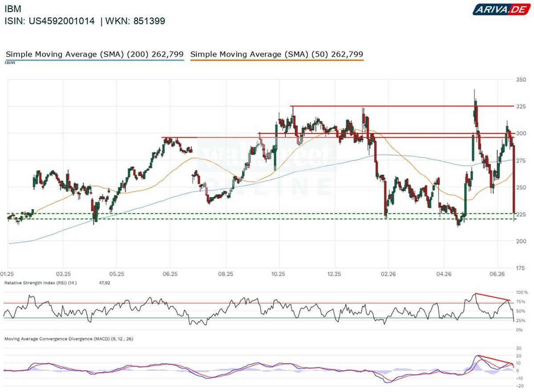Click the 08.25 date axis label
The image size is (534, 392).
226,275
